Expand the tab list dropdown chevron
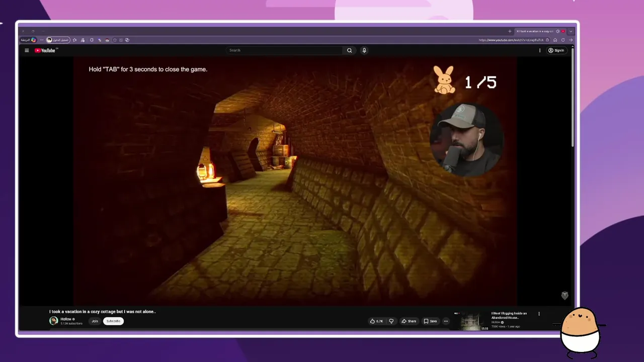The width and height of the screenshot is (644, 362). pyautogui.click(x=571, y=31)
